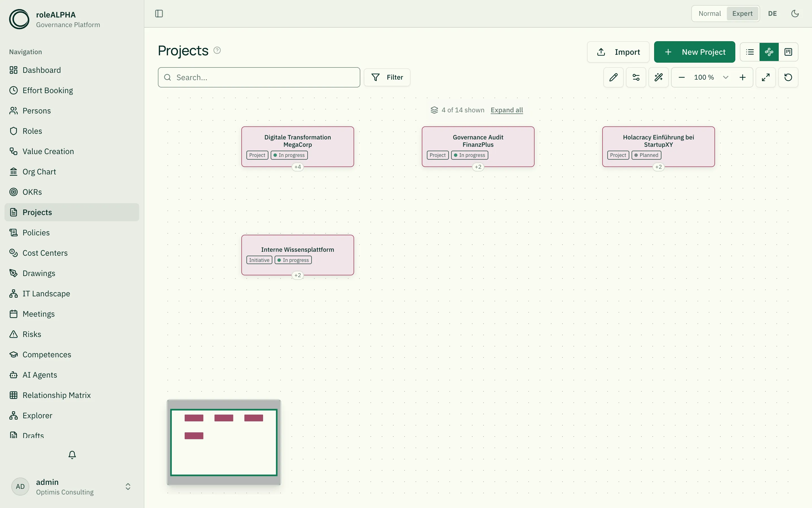Open the admin account switcher
This screenshot has height=508, width=812.
(72, 487)
